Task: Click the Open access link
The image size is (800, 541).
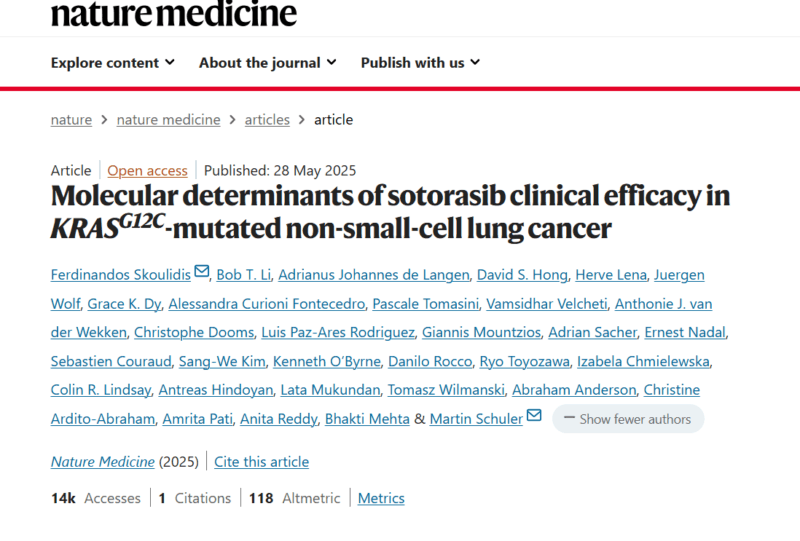Action: pos(147,170)
